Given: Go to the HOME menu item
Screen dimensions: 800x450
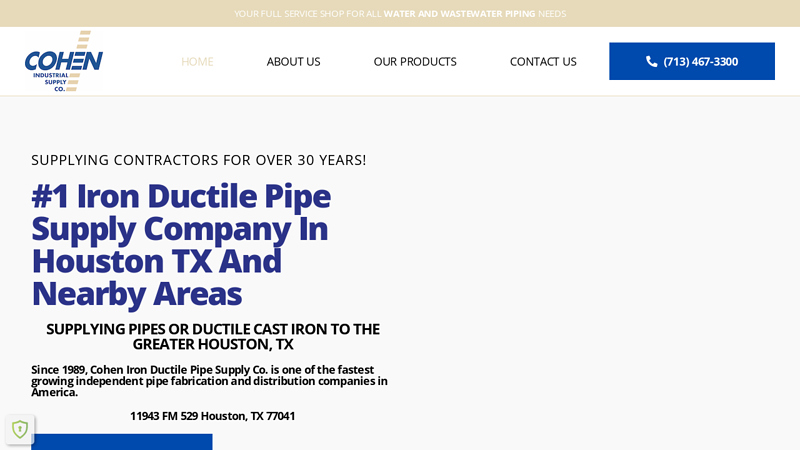Looking at the screenshot, I should click(x=197, y=61).
